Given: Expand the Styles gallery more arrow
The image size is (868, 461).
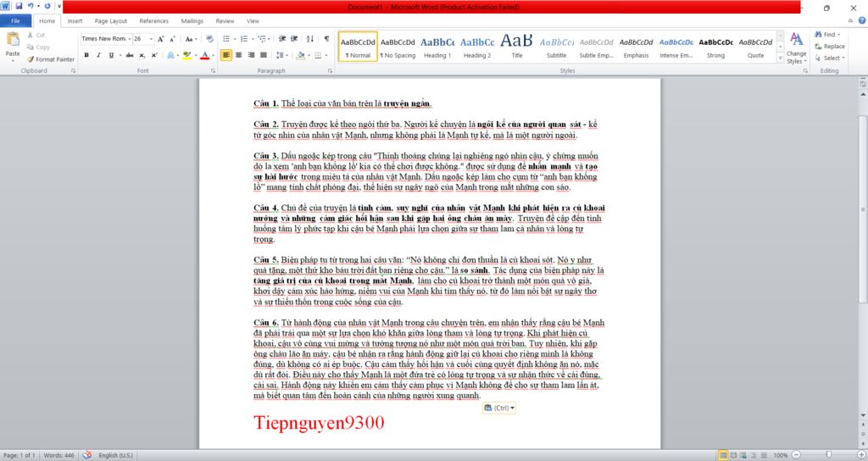Looking at the screenshot, I should [781, 58].
